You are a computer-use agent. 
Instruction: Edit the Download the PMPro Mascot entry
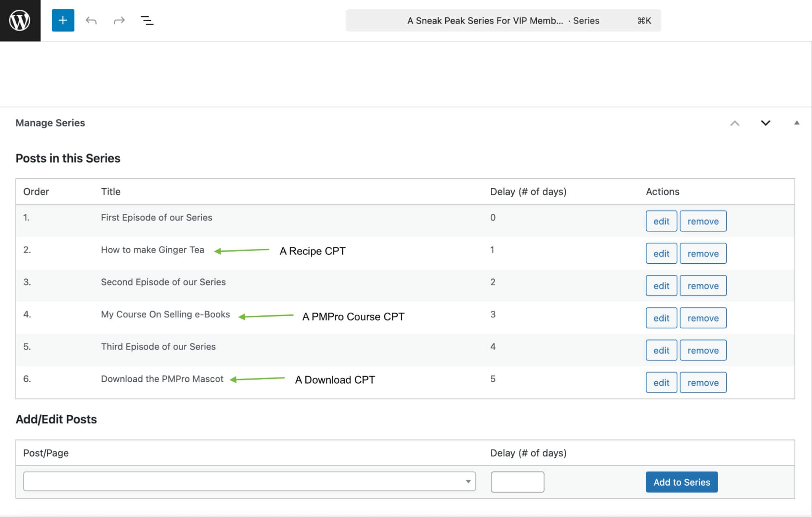pos(661,382)
